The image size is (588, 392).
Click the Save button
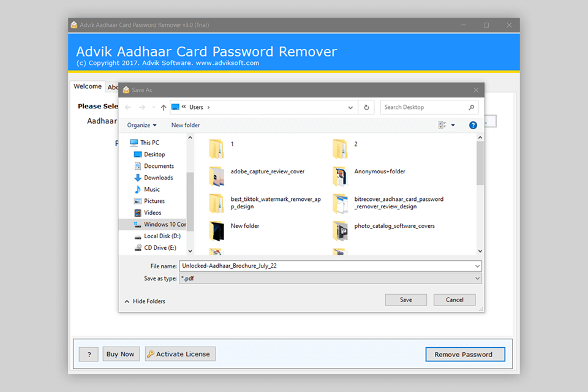[x=405, y=300]
